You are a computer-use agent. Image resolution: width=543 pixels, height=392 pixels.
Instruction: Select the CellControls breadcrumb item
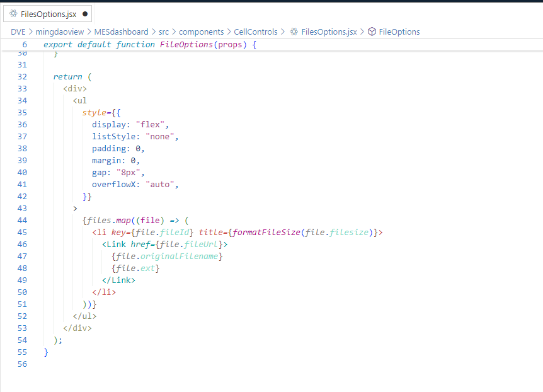256,32
